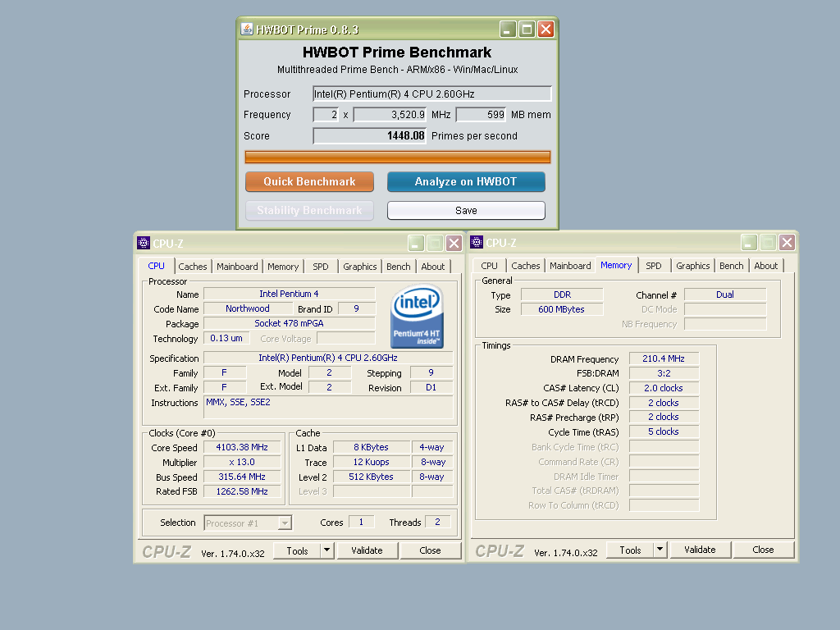
Task: Close the right CPU-Z window with X
Action: (787, 243)
